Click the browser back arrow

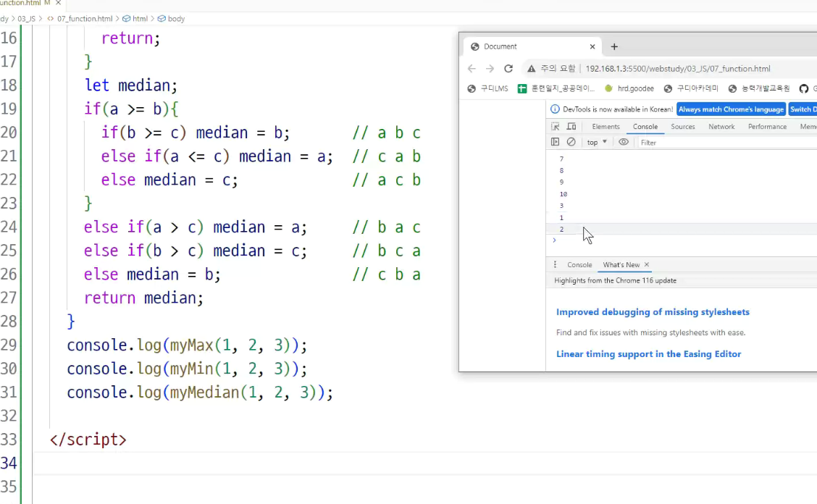[472, 69]
